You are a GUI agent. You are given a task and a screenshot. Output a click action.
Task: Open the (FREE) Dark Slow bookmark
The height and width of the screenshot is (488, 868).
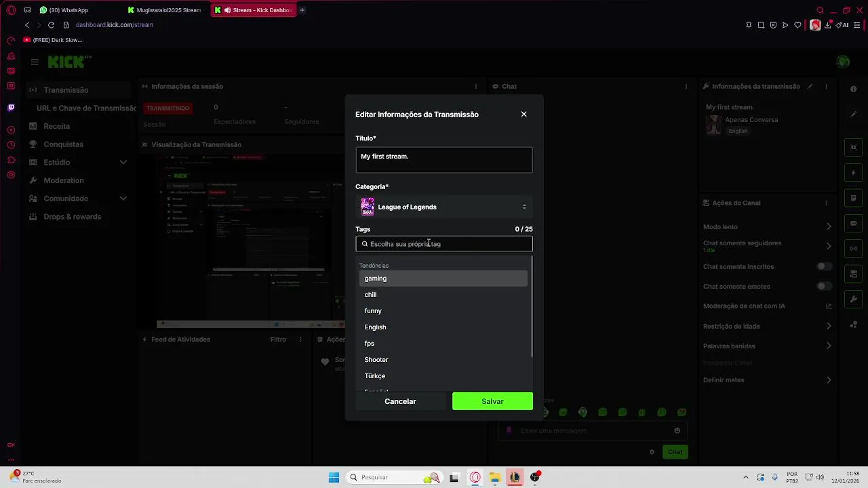click(x=53, y=40)
